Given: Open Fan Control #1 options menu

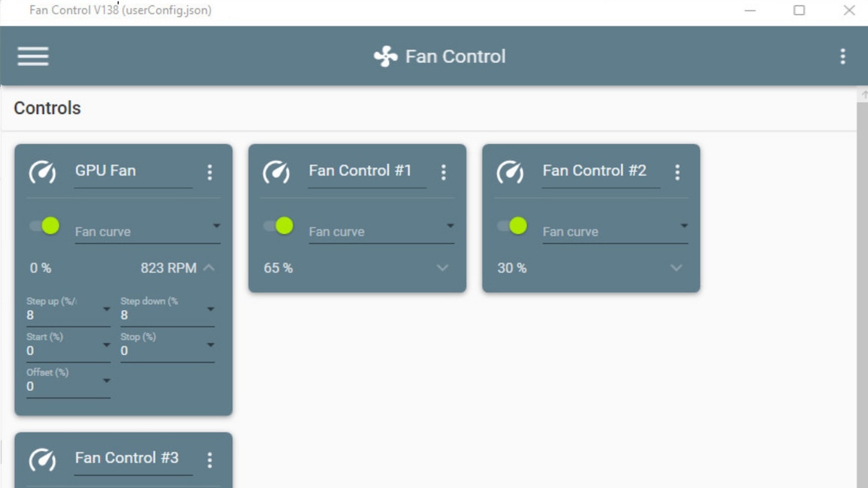Looking at the screenshot, I should 444,172.
